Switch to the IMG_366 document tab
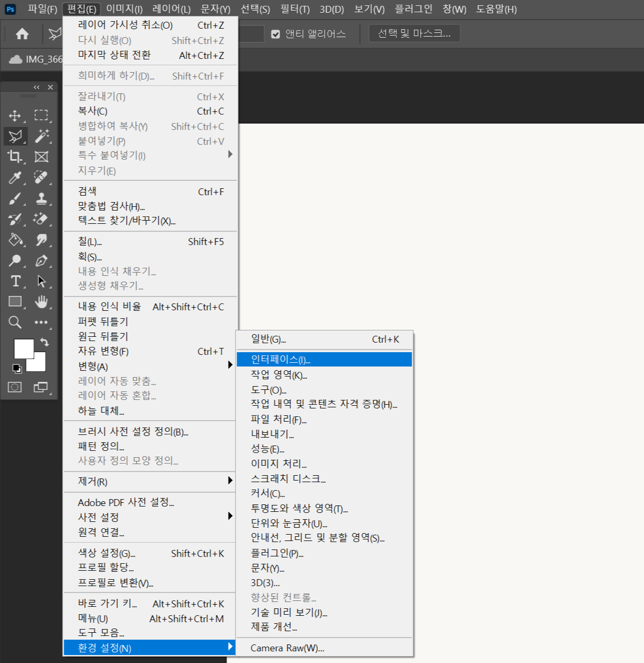Viewport: 644px width, 663px height. [x=36, y=59]
